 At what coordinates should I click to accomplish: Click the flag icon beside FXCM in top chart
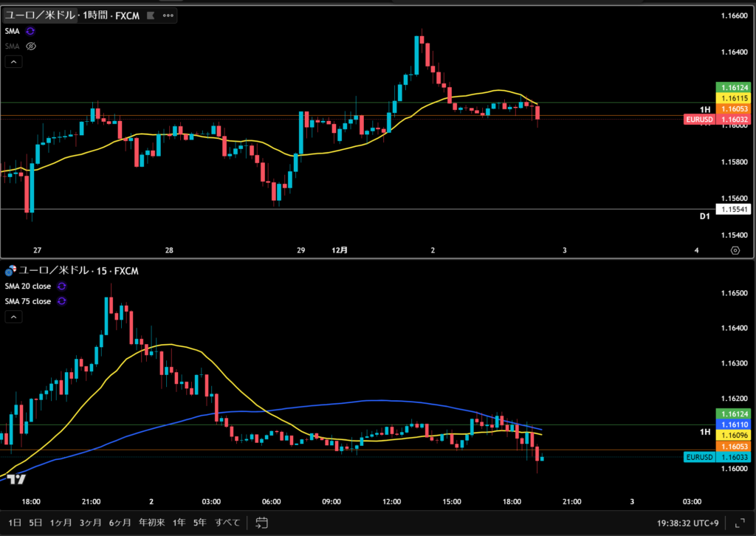coord(151,15)
